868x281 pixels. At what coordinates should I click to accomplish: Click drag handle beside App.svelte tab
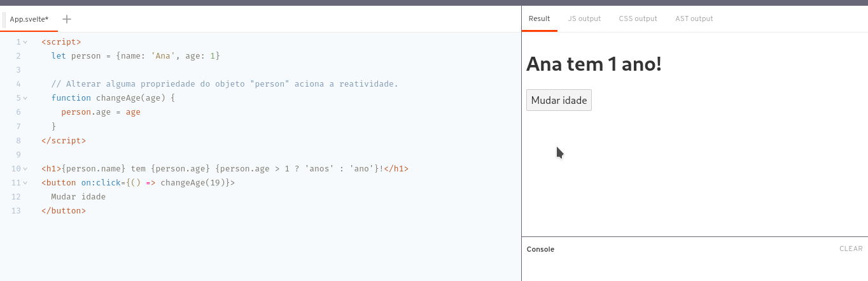(4, 19)
